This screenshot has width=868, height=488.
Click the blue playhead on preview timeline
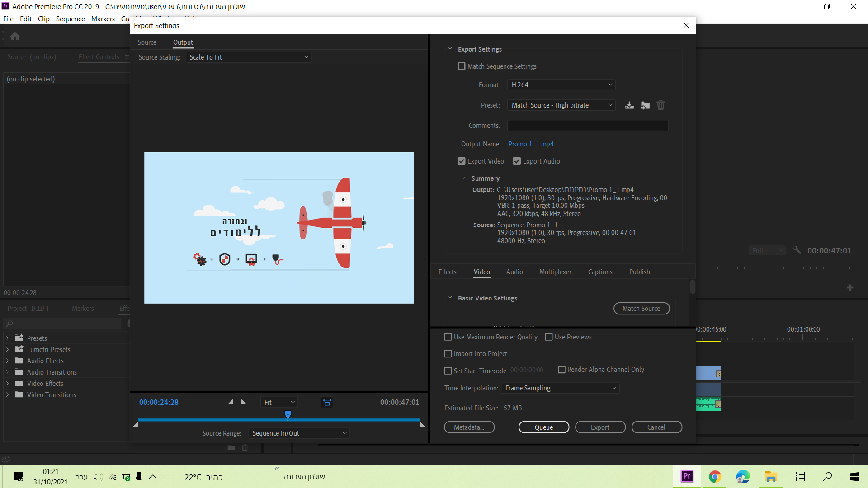(x=288, y=414)
